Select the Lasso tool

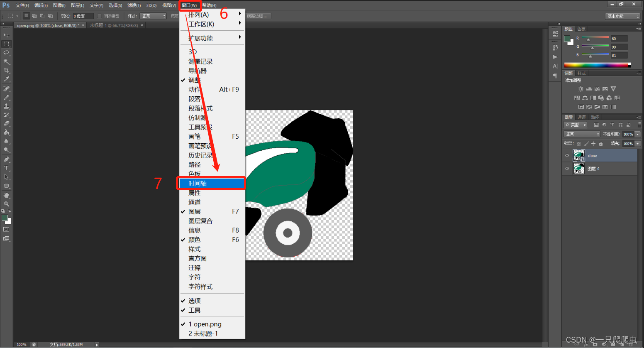click(x=6, y=53)
